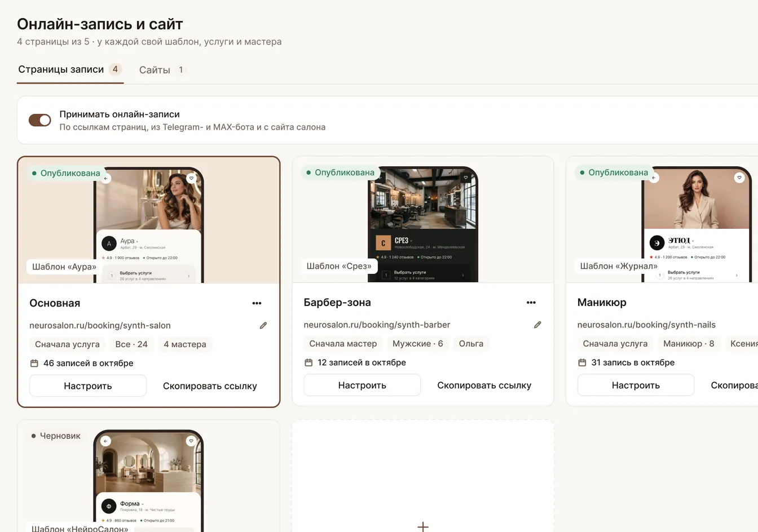Screen dimensions: 758x532
Task: Copy the link for the Основная page
Action: [x=210, y=386]
